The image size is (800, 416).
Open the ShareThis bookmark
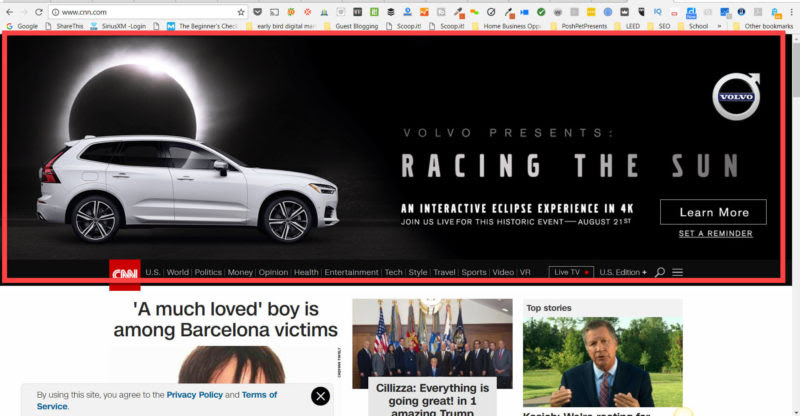(x=64, y=26)
